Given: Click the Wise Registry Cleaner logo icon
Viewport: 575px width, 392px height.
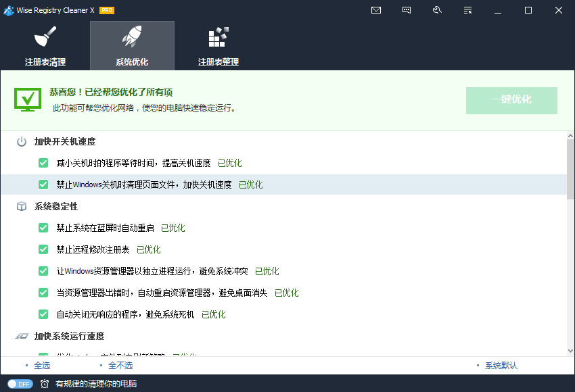Looking at the screenshot, I should [x=8, y=10].
